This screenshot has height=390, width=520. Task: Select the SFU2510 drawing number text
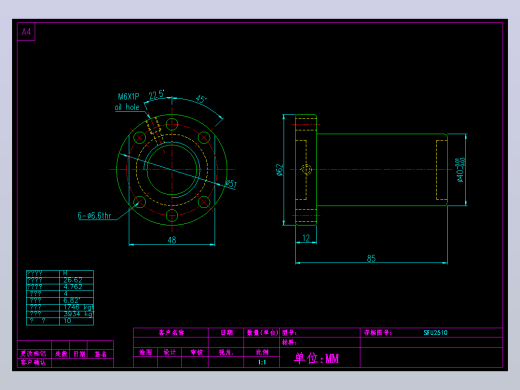pos(435,332)
